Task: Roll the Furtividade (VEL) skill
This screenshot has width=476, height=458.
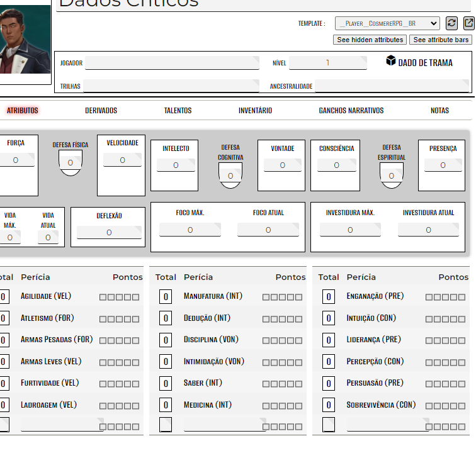Action: 50,383
